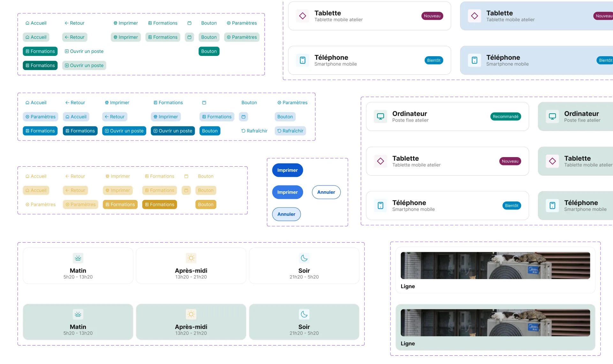
Task: Click the Rafraîchir button with tinted background
Action: pyautogui.click(x=290, y=131)
